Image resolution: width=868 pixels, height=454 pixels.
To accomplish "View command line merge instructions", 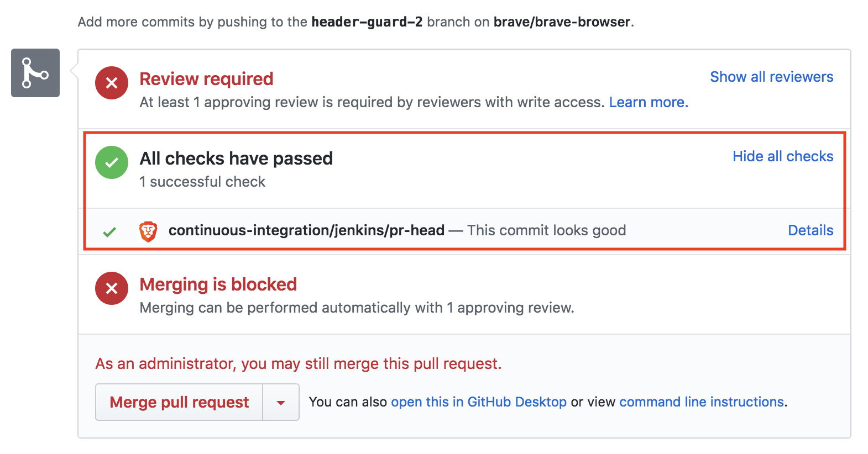I will coord(701,402).
